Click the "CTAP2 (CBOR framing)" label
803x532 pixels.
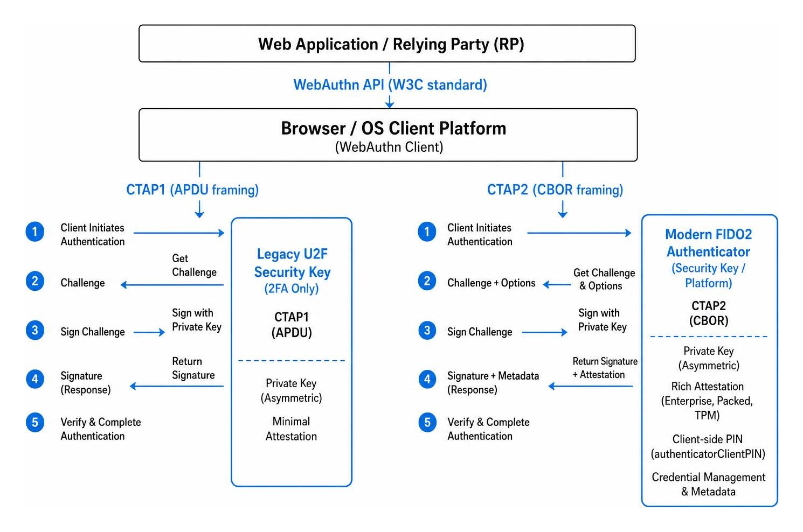[555, 190]
